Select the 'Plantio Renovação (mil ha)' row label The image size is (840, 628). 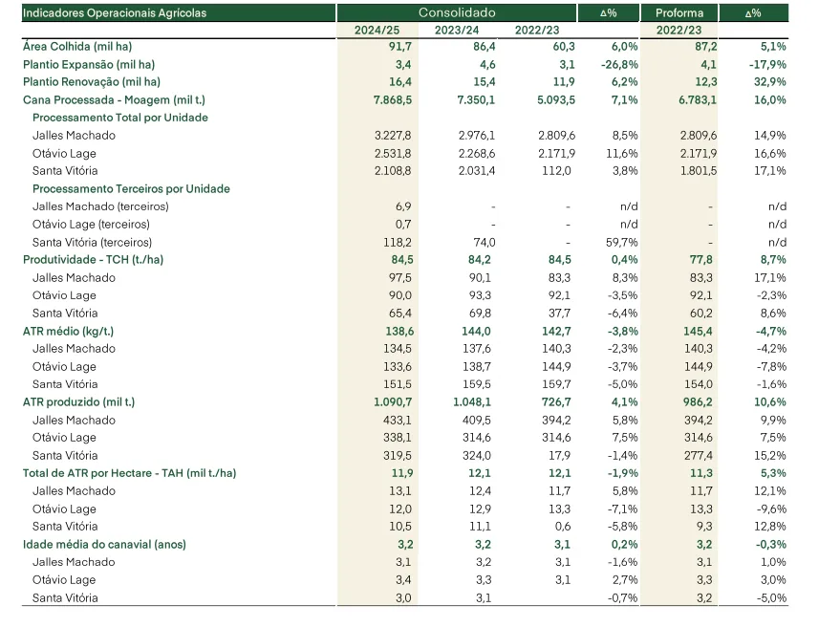(x=92, y=82)
